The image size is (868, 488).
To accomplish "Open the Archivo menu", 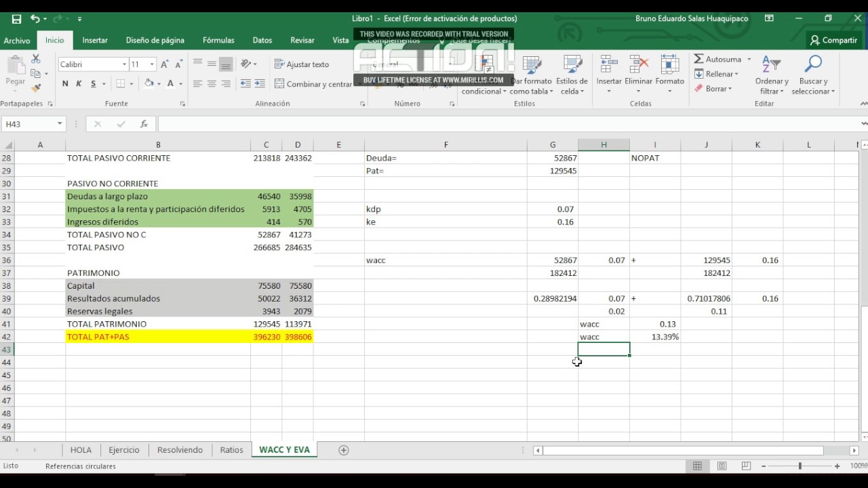I will [17, 41].
